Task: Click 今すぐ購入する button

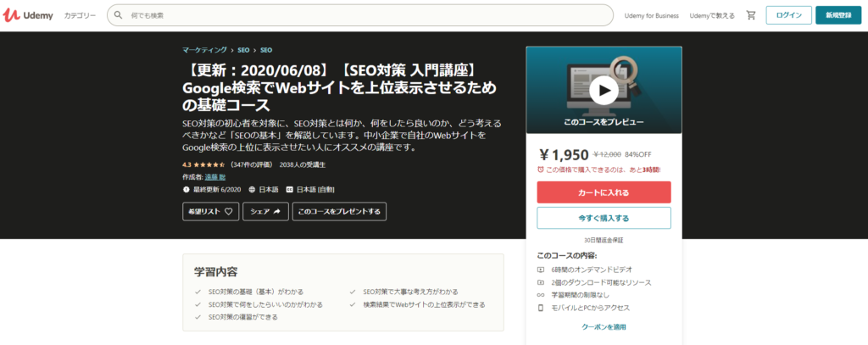Action: (604, 218)
